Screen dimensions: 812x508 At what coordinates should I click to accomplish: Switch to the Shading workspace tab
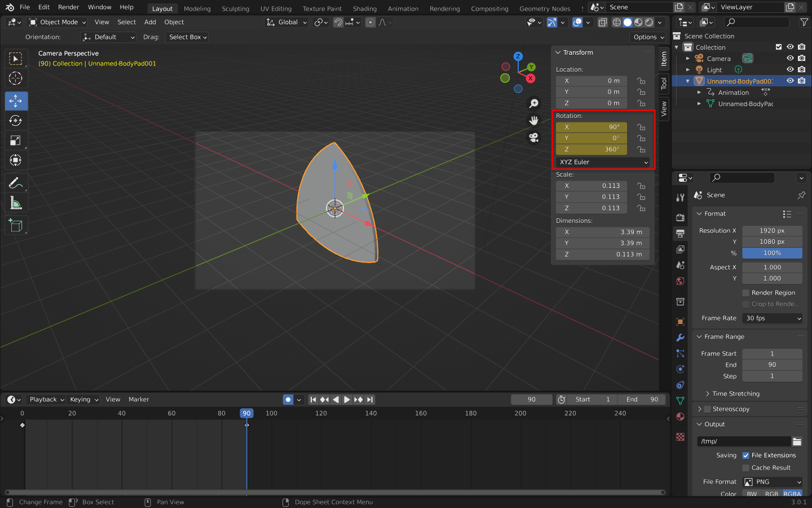364,8
